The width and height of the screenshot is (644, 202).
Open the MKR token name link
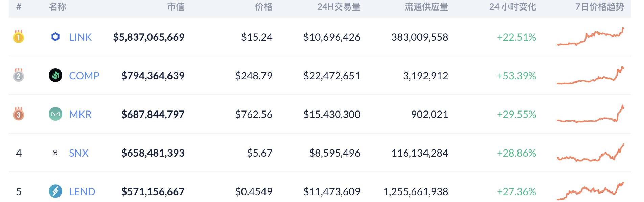coord(80,114)
